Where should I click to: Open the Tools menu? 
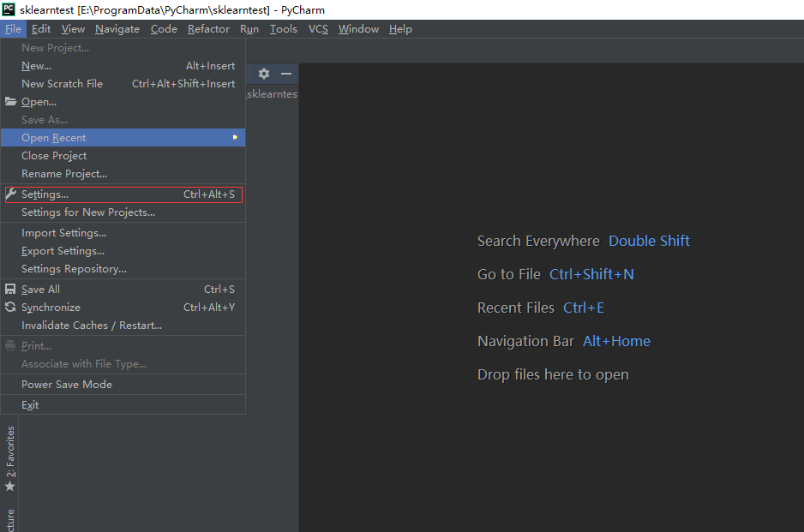click(284, 29)
